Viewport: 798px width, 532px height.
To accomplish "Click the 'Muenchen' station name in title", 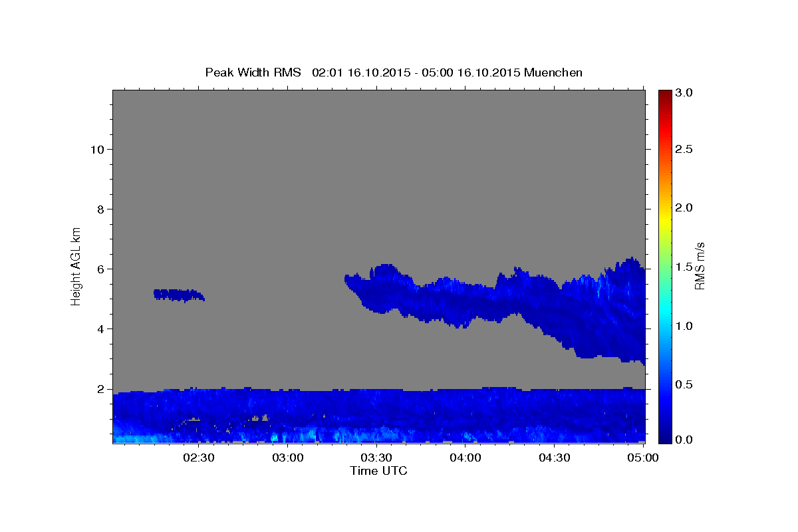I will tap(553, 72).
